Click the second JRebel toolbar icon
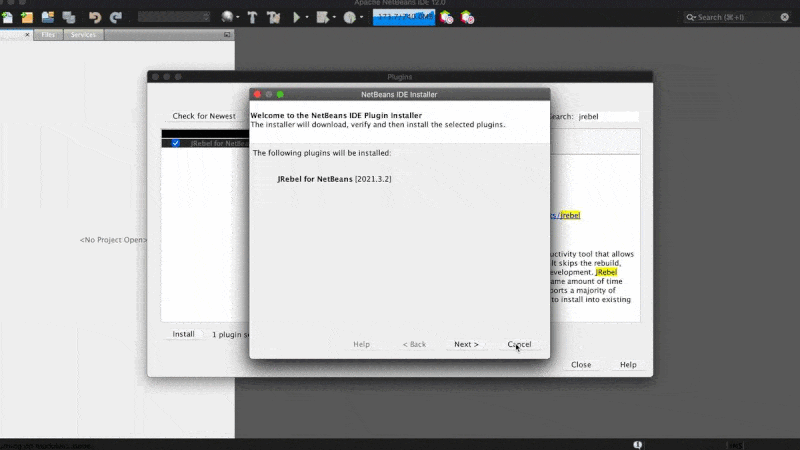This screenshot has height=450, width=800. [467, 17]
